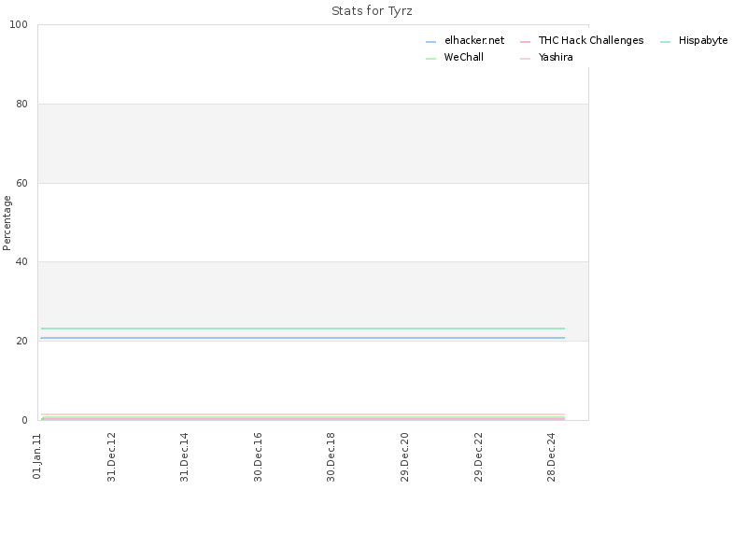Click the 100 value on the Y axis
747x560 pixels.
[x=19, y=25]
